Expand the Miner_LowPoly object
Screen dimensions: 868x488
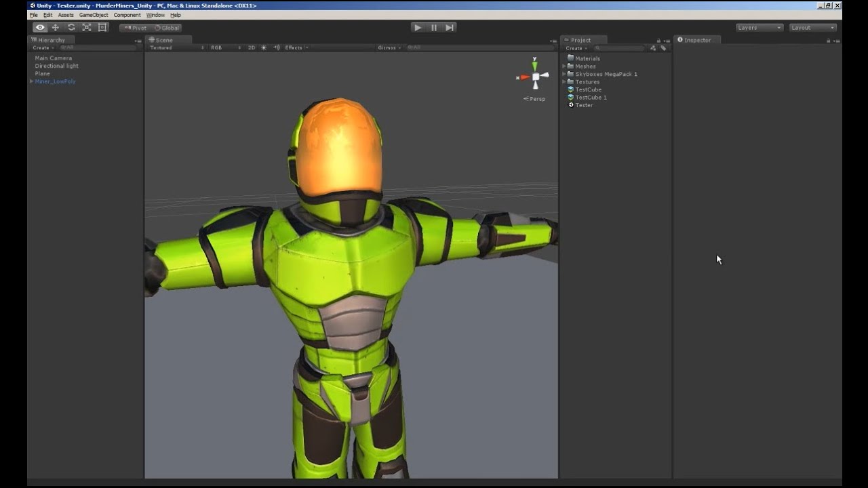[x=31, y=81]
